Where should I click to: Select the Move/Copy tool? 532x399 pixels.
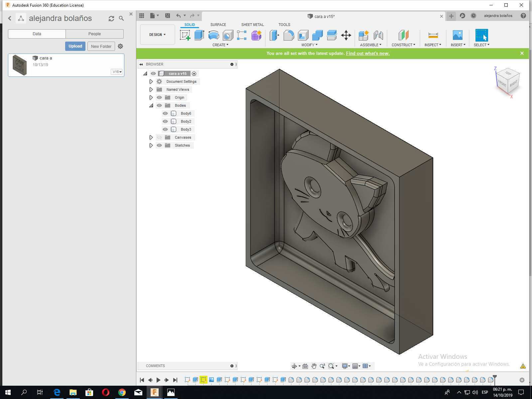pos(346,35)
